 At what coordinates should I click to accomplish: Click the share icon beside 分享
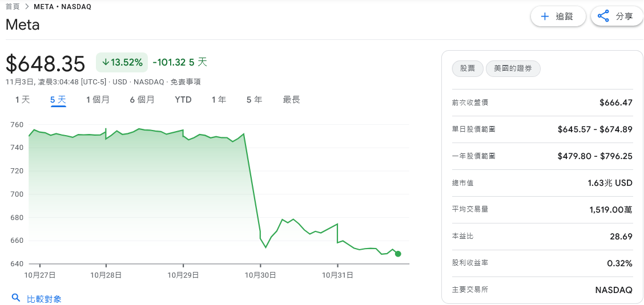pos(603,17)
